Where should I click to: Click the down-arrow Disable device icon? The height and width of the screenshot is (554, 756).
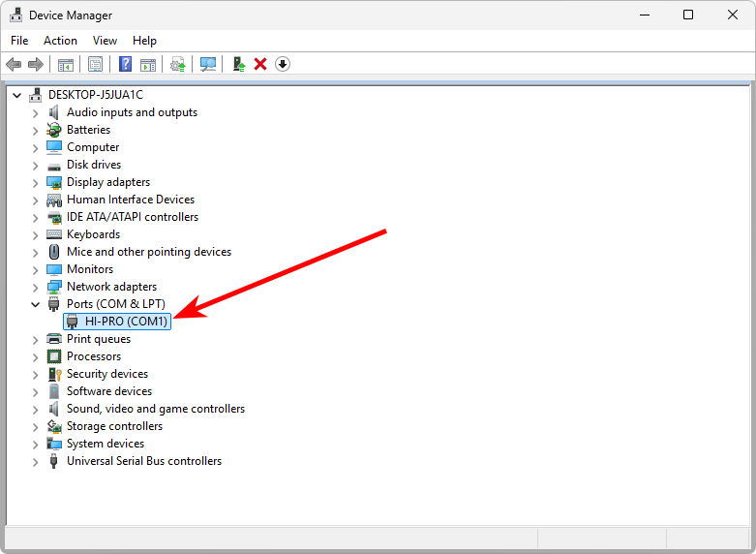pos(282,64)
